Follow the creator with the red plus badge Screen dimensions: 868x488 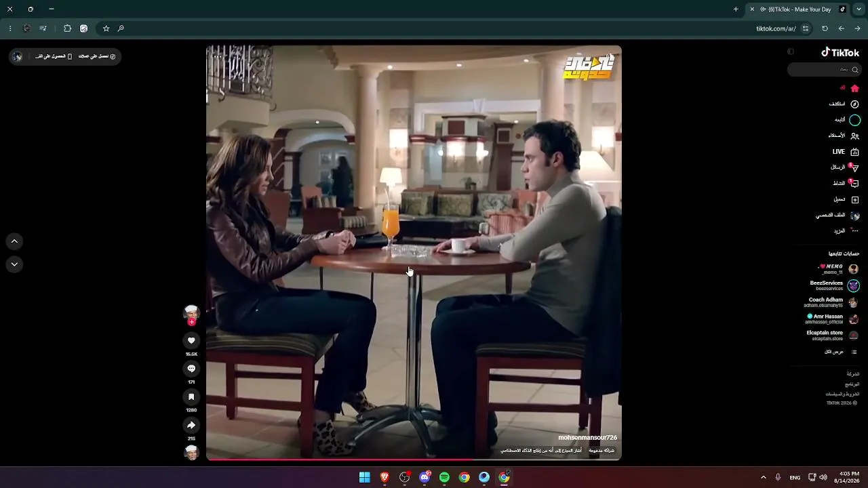(191, 322)
